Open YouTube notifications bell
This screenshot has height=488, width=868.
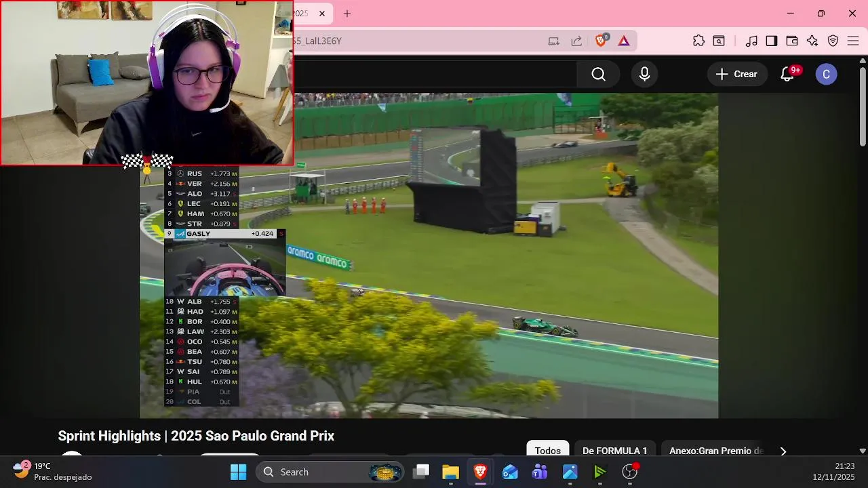coord(787,74)
